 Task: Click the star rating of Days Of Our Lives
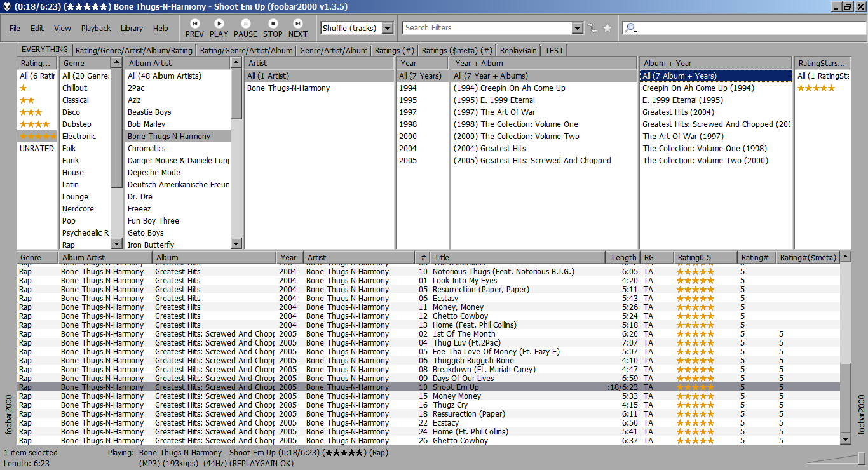pos(695,379)
